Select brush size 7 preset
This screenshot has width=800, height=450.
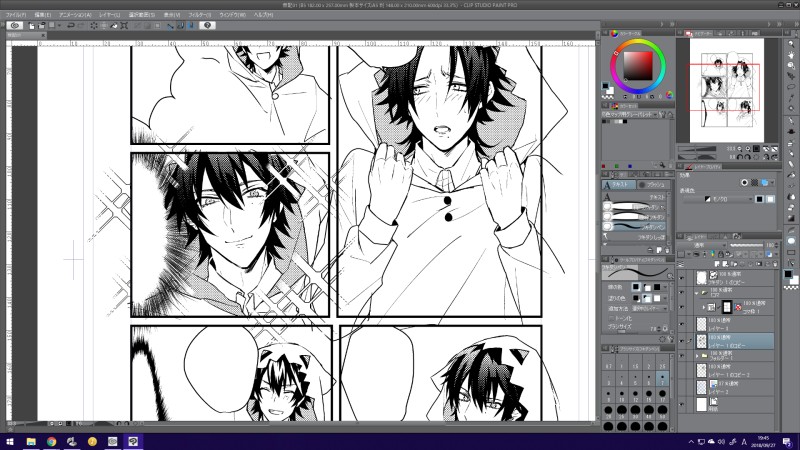click(662, 379)
